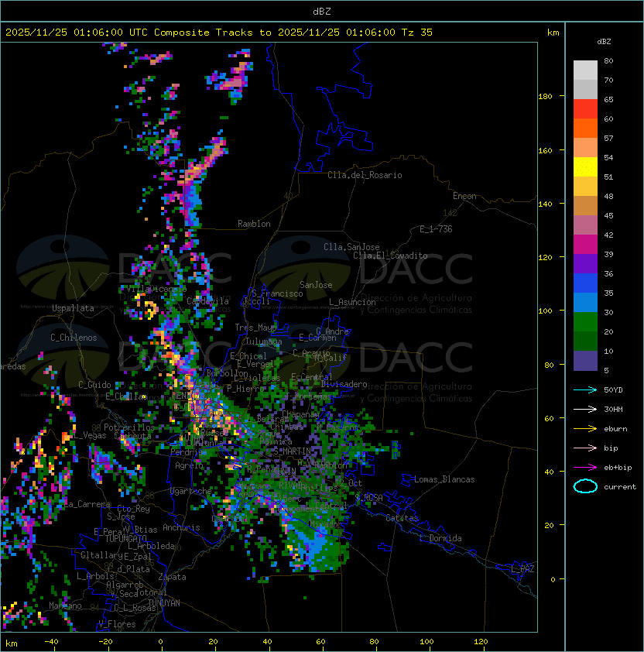
Task: Click the 'Anchoris' map label
Action: [181, 527]
